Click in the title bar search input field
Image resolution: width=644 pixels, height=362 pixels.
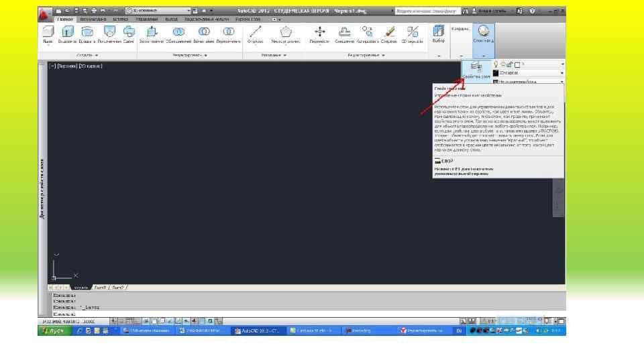coord(427,11)
